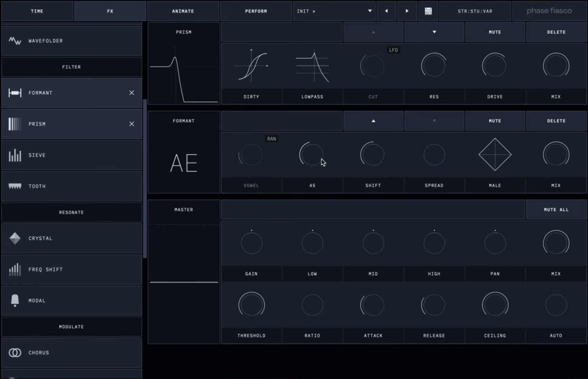Add the Tooth filter effect
The height and width of the screenshot is (379, 588).
(72, 186)
